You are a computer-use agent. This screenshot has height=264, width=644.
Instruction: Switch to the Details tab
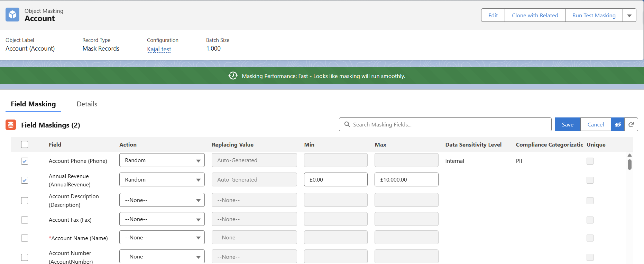tap(87, 104)
